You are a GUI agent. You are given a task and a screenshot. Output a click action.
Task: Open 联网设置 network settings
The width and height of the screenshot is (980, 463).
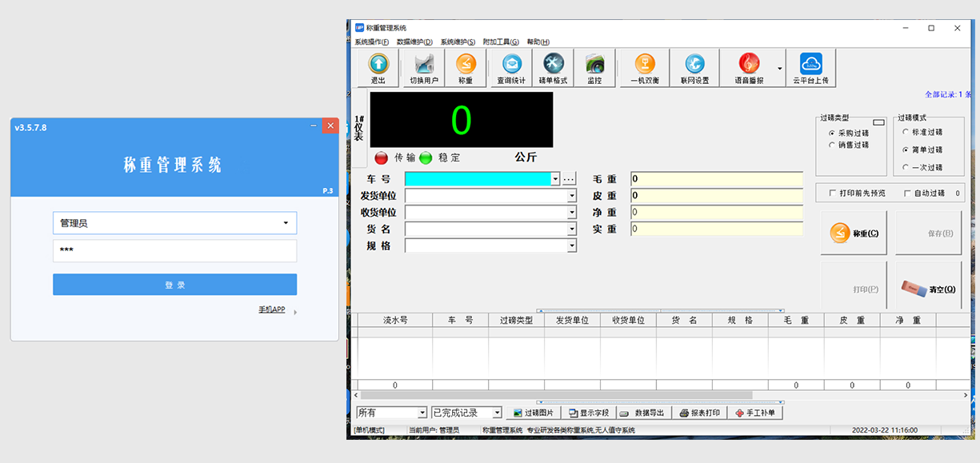[694, 68]
